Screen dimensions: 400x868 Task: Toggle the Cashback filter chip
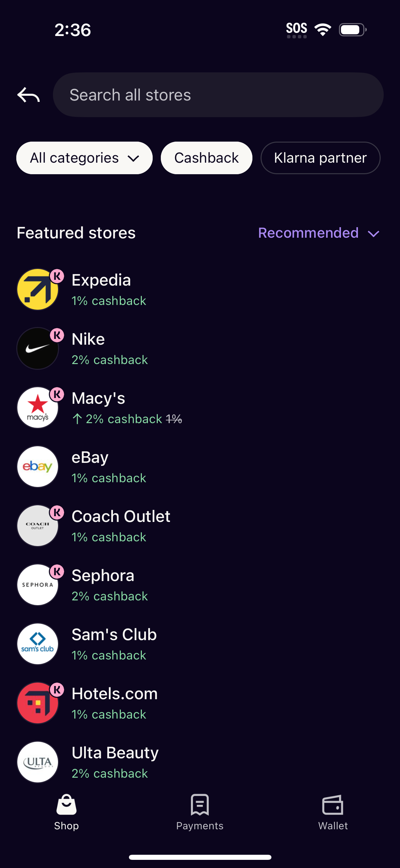click(x=206, y=158)
